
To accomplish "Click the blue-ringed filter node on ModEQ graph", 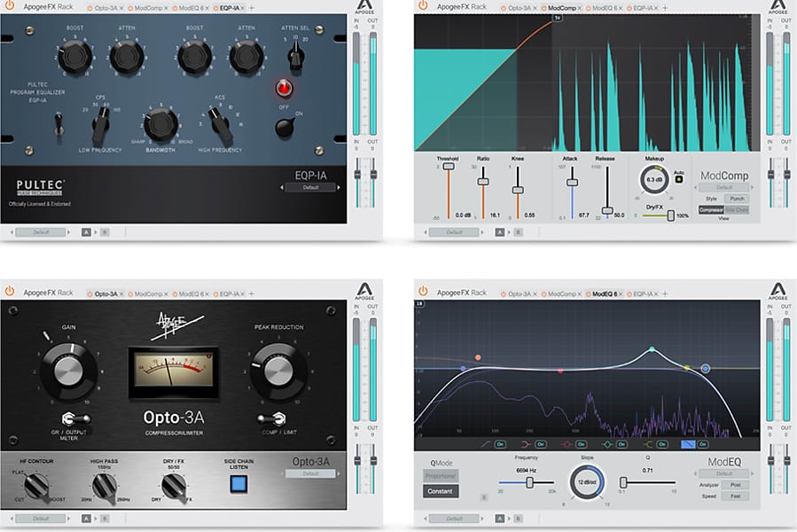I will tap(705, 368).
